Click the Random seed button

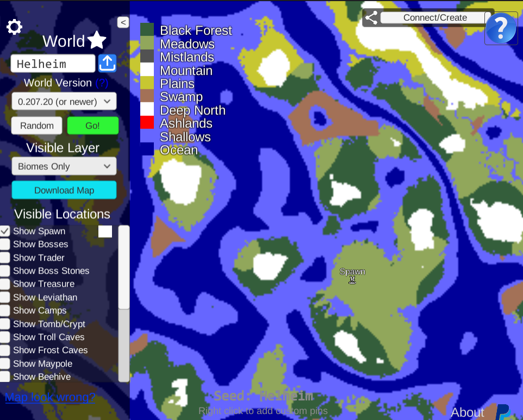pos(36,126)
